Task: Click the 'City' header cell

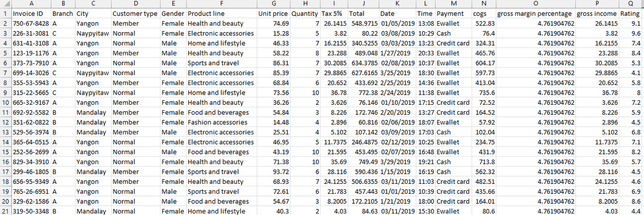Action: (93, 14)
